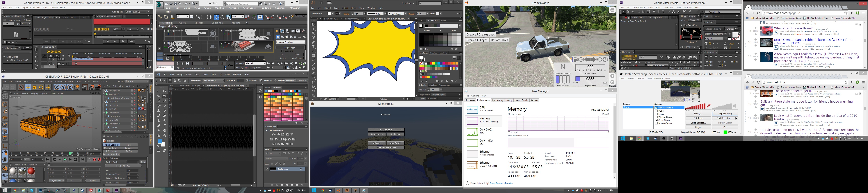The image size is (868, 193).
Task: Open the Layout Startup dropdown in Cinema 4D
Action: coord(136,81)
